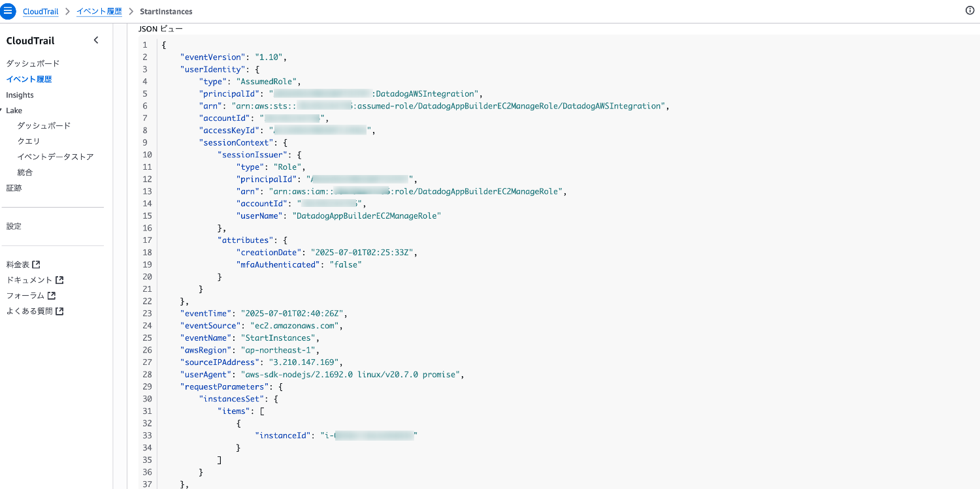980x489 pixels.
Task: Open Insights in the sidebar
Action: pos(20,95)
